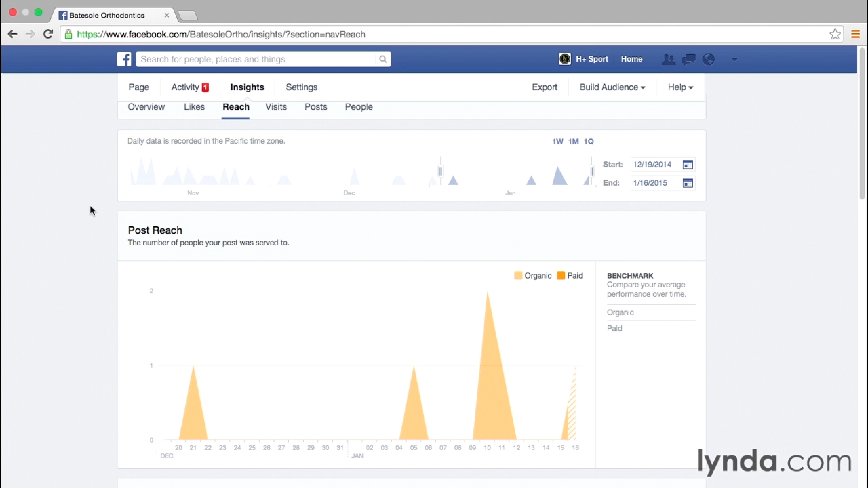Open the messages icon
Screen dimensions: 868x488
(688, 59)
